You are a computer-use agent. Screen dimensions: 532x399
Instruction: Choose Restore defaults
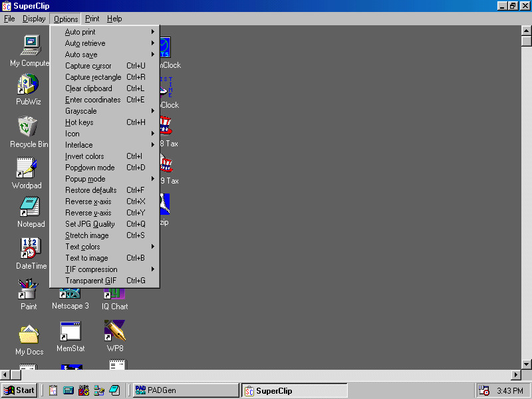104,190
